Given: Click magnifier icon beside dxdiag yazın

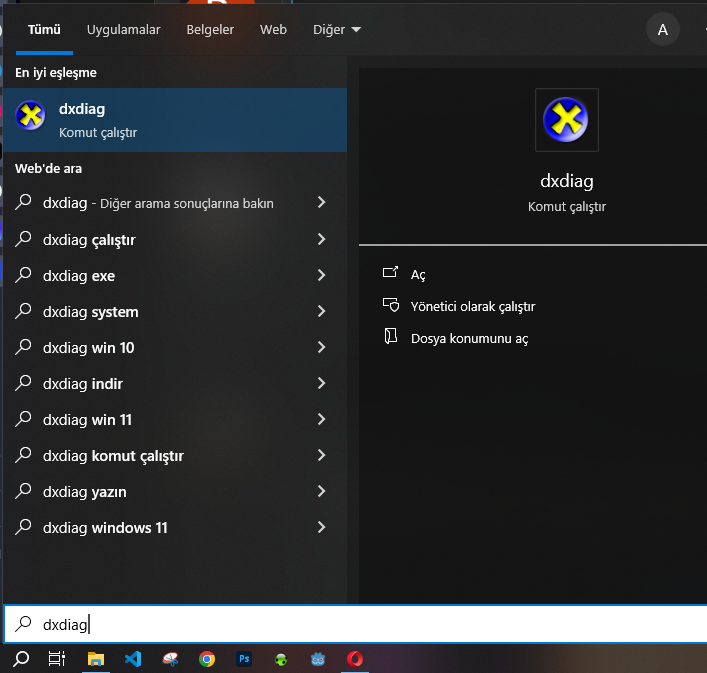Looking at the screenshot, I should click(x=23, y=491).
